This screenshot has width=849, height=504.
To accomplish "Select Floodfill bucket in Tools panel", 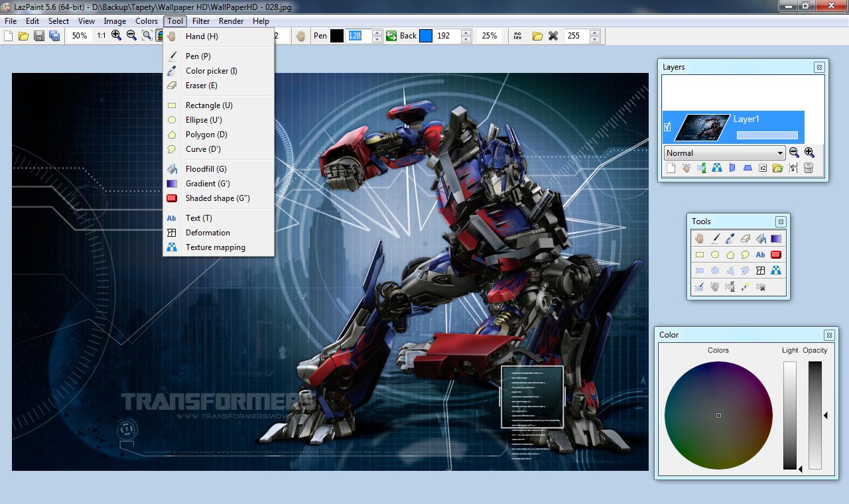I will coord(761,238).
